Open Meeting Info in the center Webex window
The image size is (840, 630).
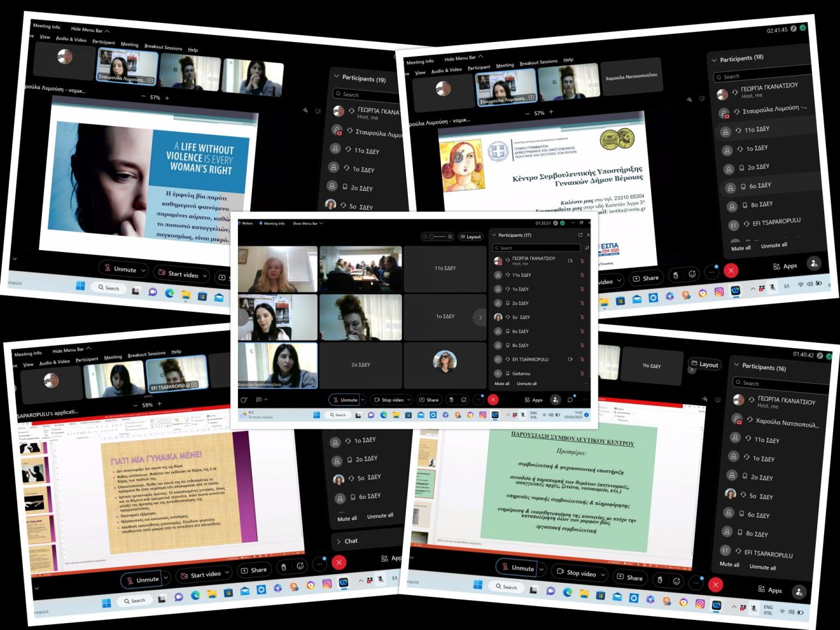coord(274,223)
